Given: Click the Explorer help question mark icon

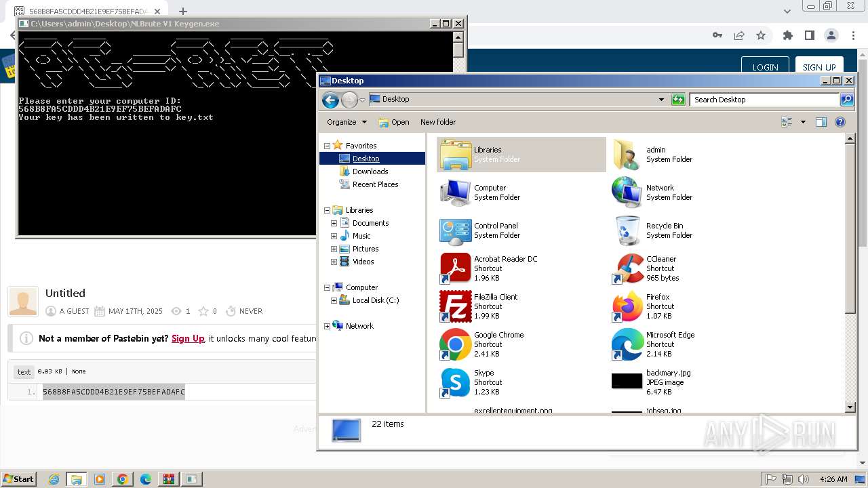Looking at the screenshot, I should coord(840,122).
